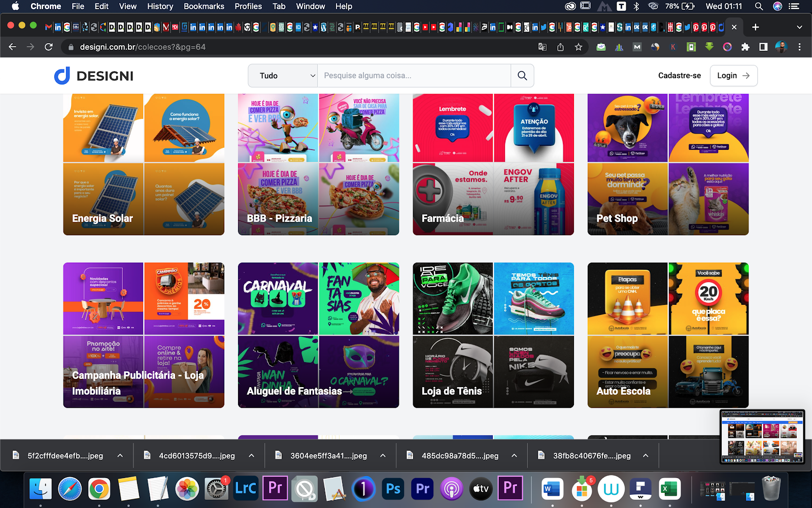This screenshot has width=812, height=508.
Task: Click the screenshot preview thumbnail
Action: click(762, 436)
